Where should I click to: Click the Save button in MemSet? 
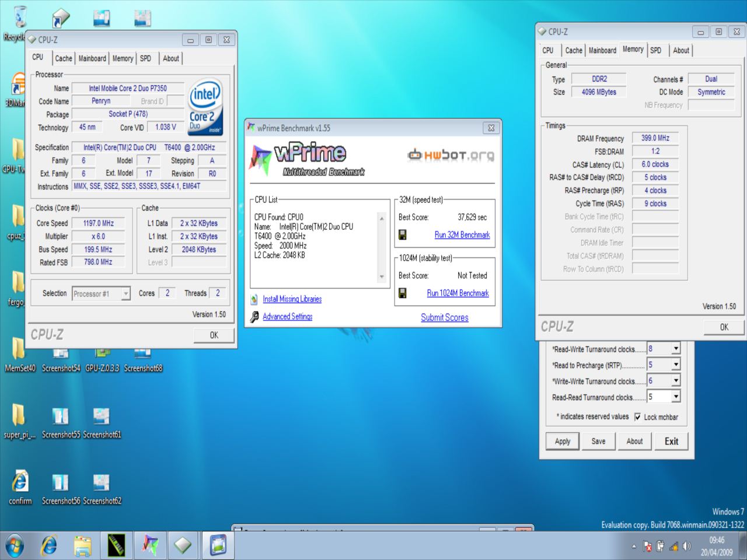(599, 442)
